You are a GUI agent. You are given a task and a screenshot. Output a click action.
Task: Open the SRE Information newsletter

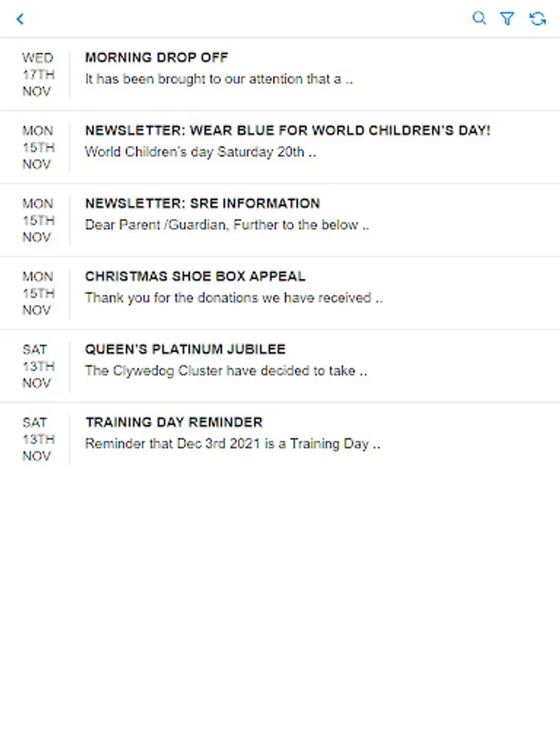click(202, 203)
